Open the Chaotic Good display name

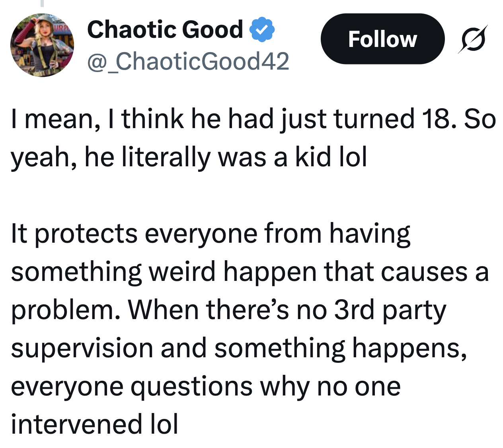click(165, 30)
